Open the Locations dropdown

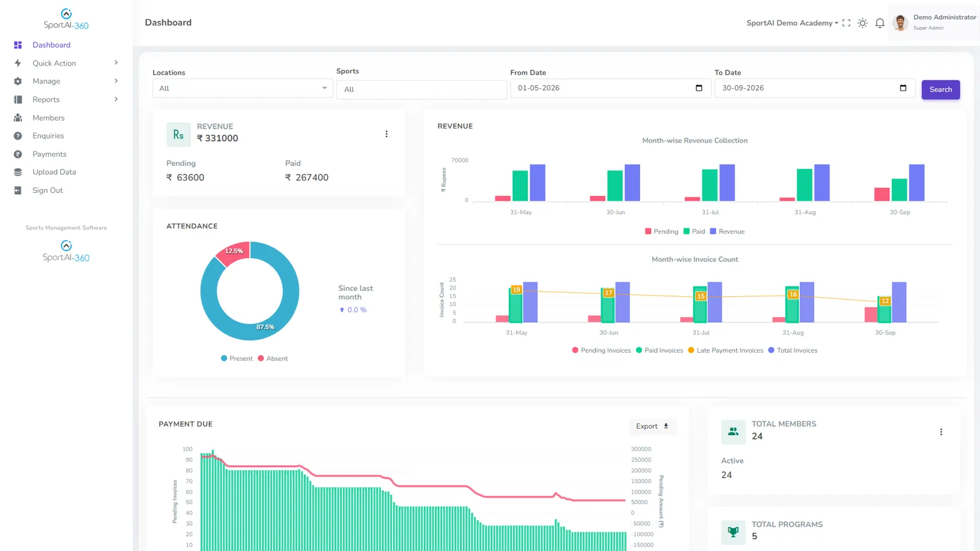pos(243,88)
